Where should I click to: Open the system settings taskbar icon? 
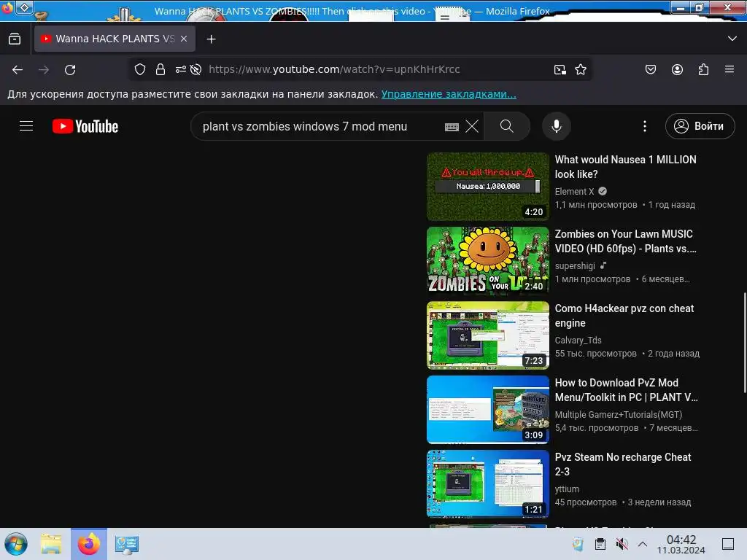pyautogui.click(x=126, y=544)
